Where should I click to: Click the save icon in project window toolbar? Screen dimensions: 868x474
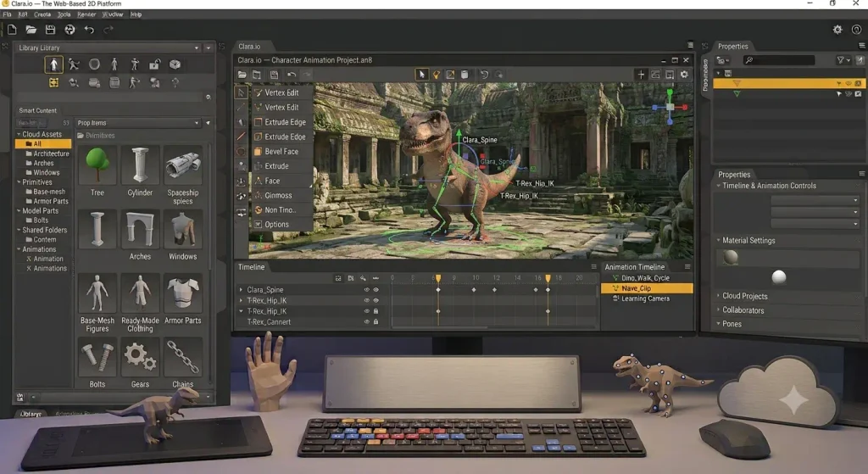[274, 75]
